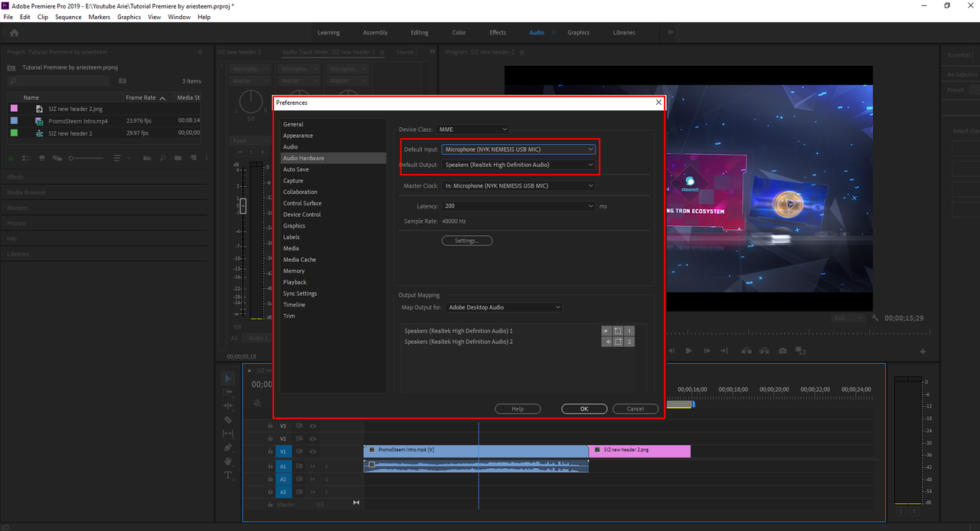Open the mixer automation Read dropdown
This screenshot has height=531, width=980.
pyautogui.click(x=250, y=141)
